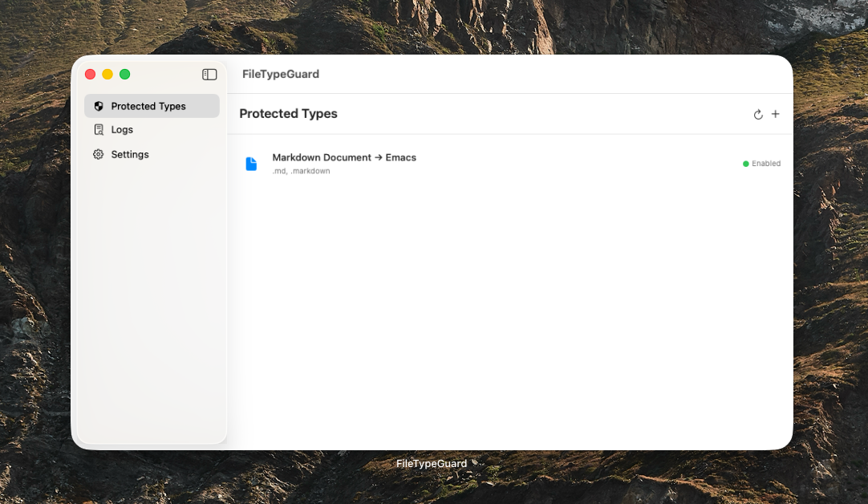Add a new protected type with plus icon
The image size is (868, 504).
coord(776,114)
